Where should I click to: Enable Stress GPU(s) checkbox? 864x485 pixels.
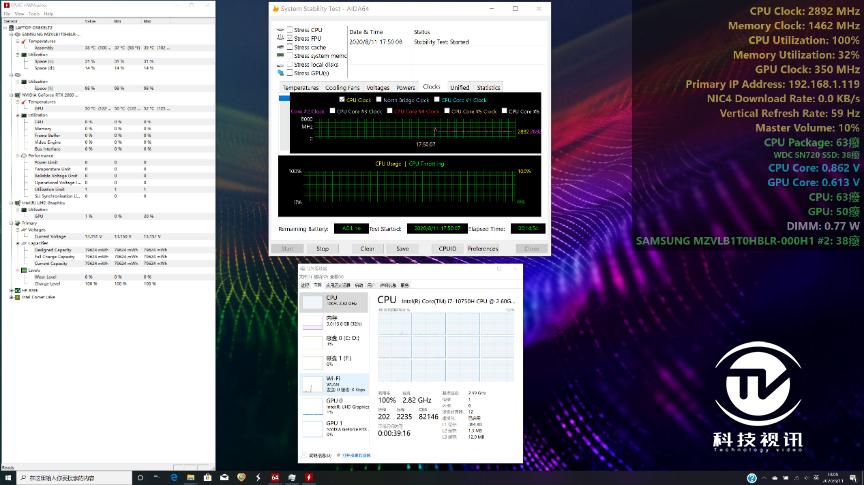pyautogui.click(x=290, y=73)
